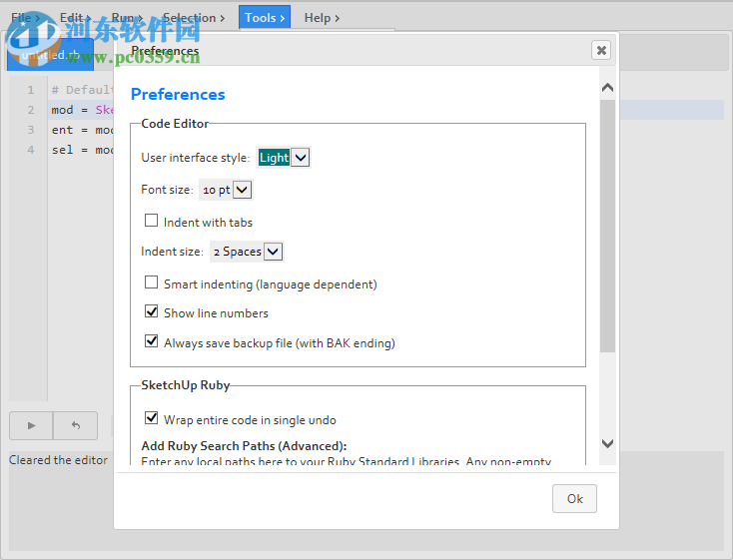This screenshot has width=733, height=560.
Task: Uncheck Show line numbers
Action: 151,311
